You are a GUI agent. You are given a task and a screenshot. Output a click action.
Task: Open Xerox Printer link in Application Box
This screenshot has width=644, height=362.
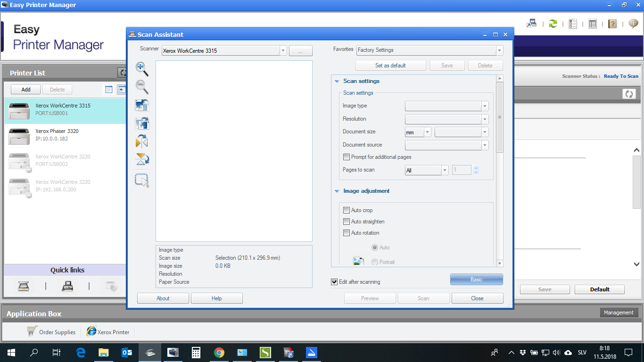108,332
